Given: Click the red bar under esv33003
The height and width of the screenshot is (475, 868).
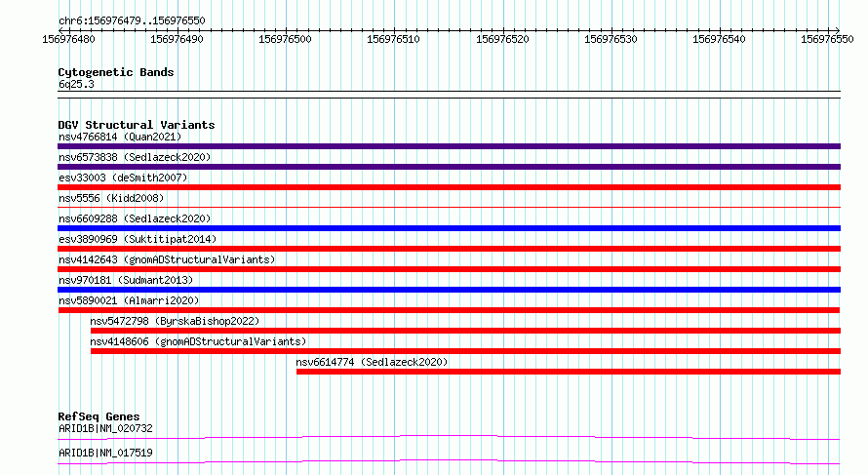Looking at the screenshot, I should click(x=449, y=187).
